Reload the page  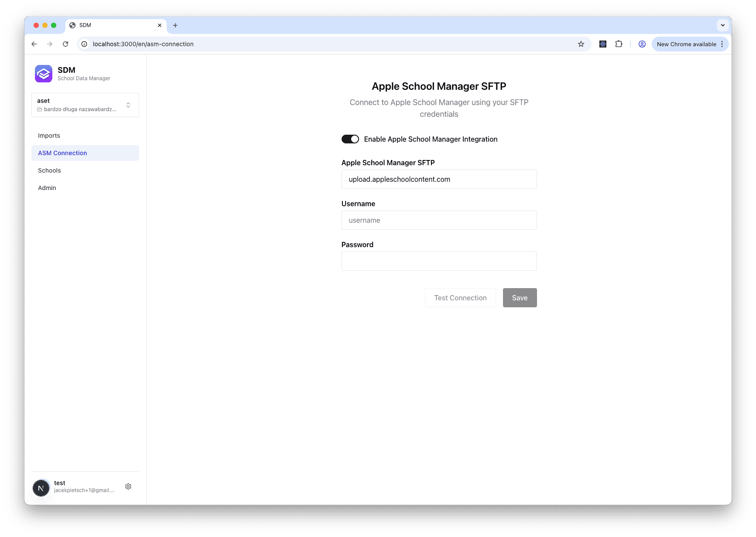point(65,44)
